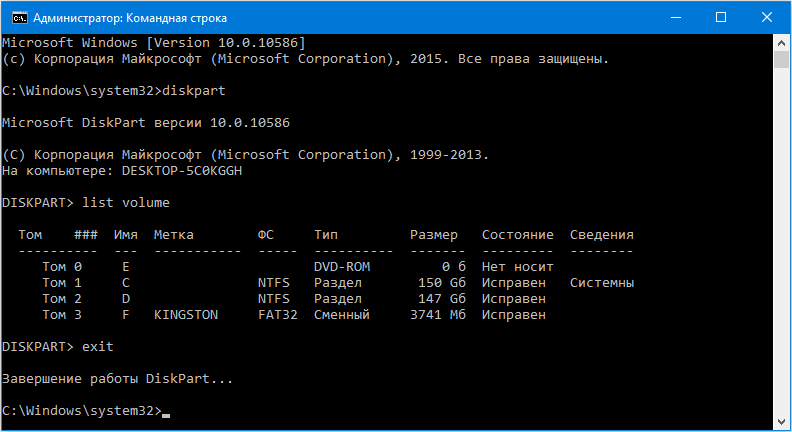Close the Administrator Command Prompt window
Viewport: 792px width, 432px height.
pos(766,17)
